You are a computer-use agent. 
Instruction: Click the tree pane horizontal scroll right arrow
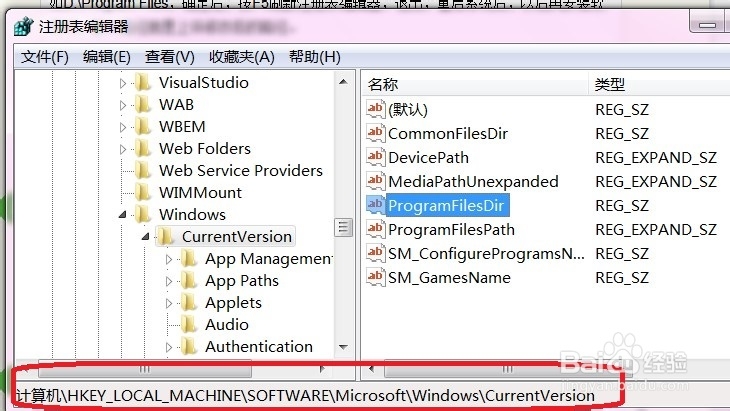pyautogui.click(x=322, y=370)
